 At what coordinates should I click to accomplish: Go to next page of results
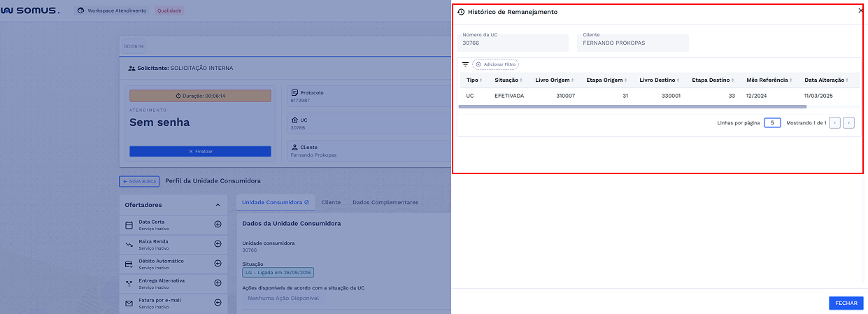(849, 122)
